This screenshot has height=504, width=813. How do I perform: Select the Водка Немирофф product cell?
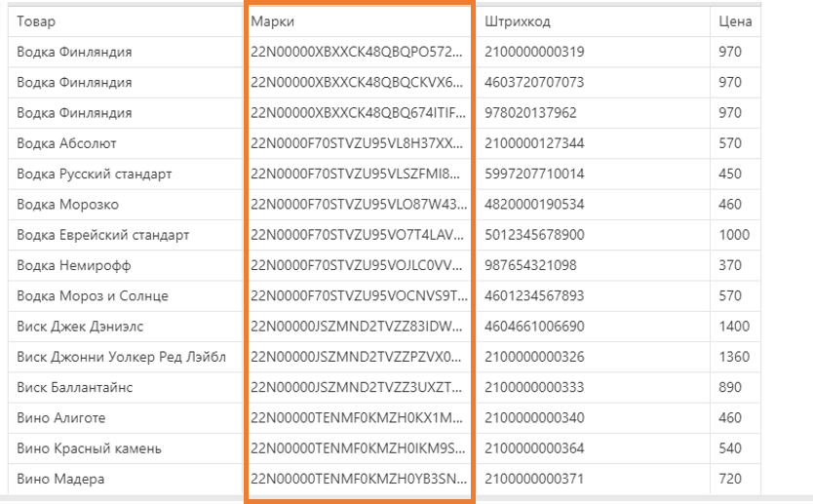(x=125, y=265)
